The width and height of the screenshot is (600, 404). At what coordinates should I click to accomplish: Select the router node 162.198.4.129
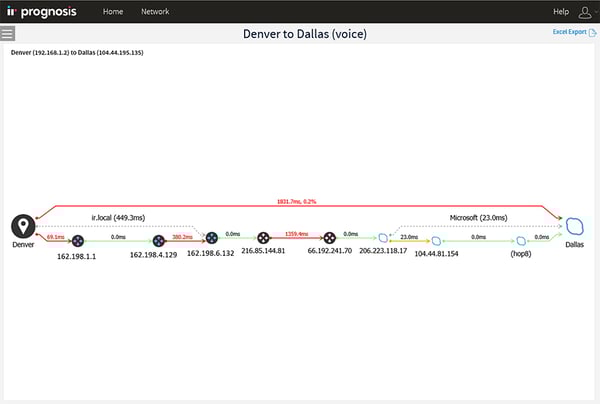pos(158,240)
